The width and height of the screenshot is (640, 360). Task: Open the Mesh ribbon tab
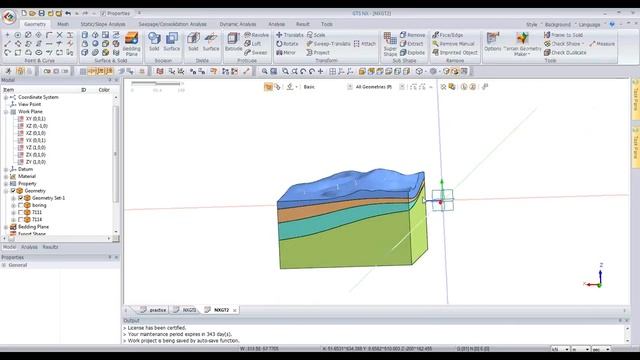click(x=63, y=24)
